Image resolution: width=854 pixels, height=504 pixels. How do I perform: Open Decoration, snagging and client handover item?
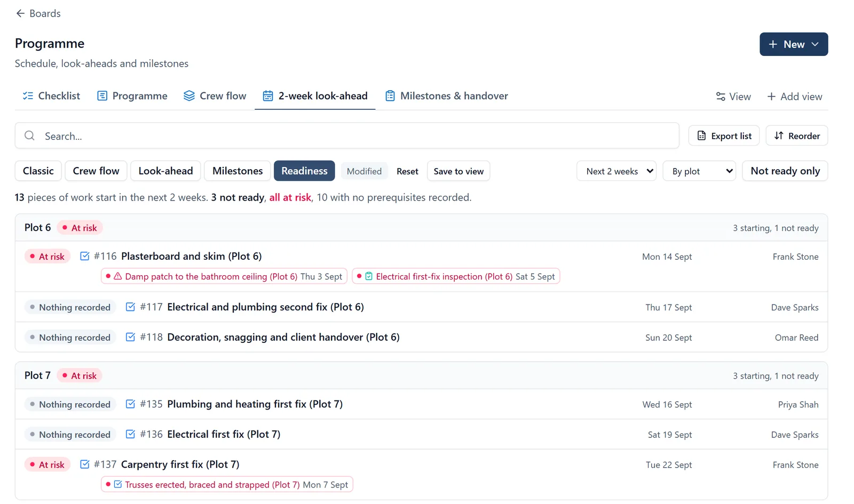click(283, 337)
